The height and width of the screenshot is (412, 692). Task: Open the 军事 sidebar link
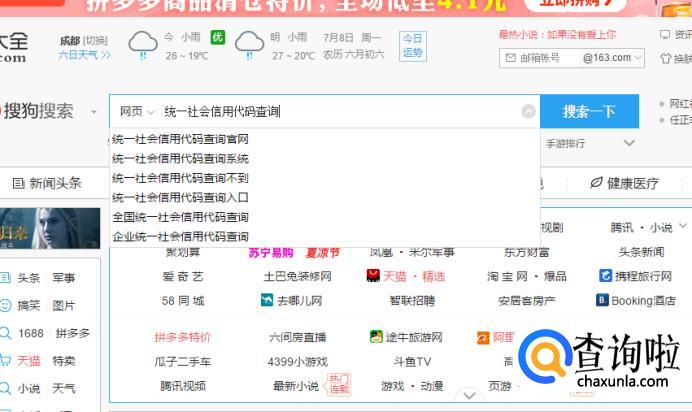pyautogui.click(x=64, y=278)
